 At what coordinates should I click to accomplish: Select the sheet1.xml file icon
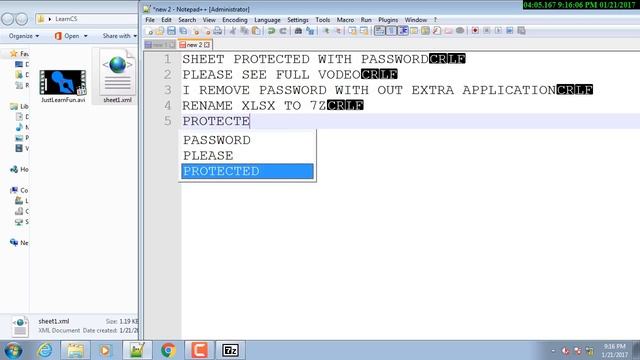(x=117, y=77)
